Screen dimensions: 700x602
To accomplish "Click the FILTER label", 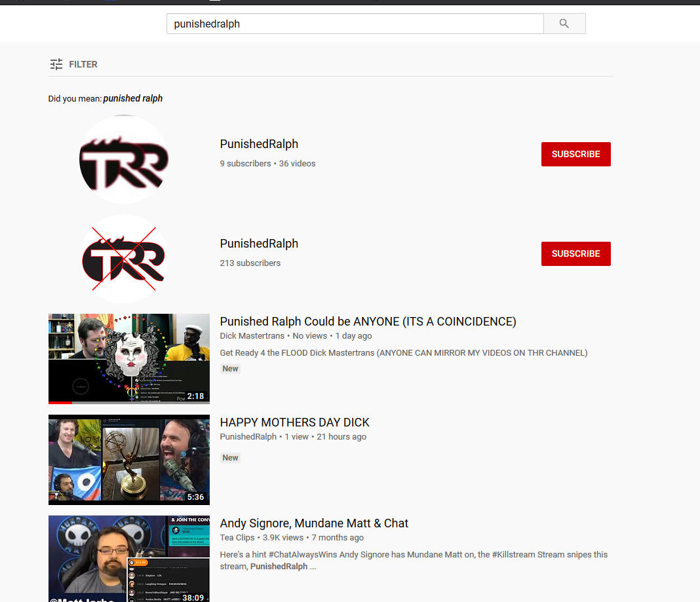I will tap(83, 64).
